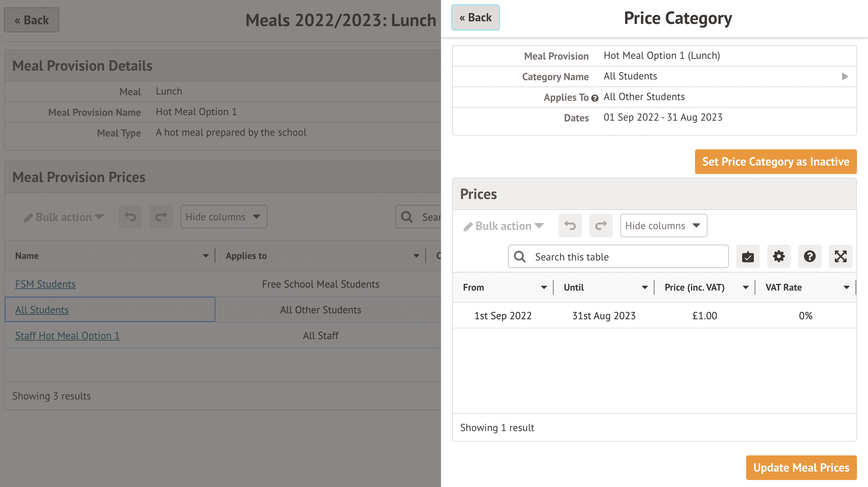Open From column sort dropdown
The width and height of the screenshot is (868, 487).
tap(543, 288)
